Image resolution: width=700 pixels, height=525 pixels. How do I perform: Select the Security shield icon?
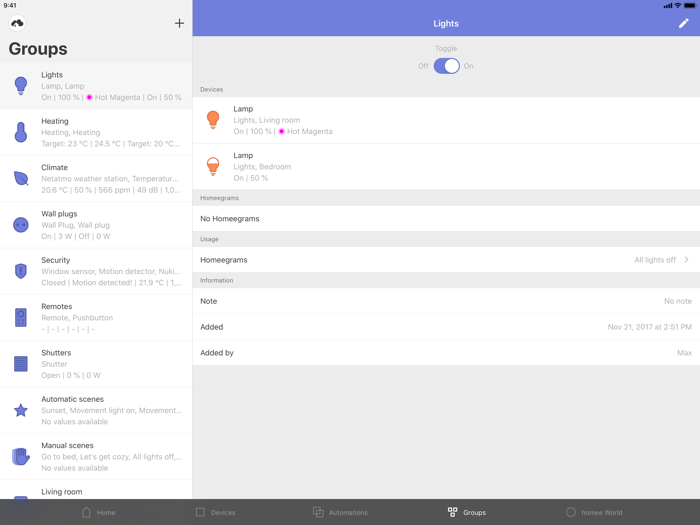click(21, 271)
